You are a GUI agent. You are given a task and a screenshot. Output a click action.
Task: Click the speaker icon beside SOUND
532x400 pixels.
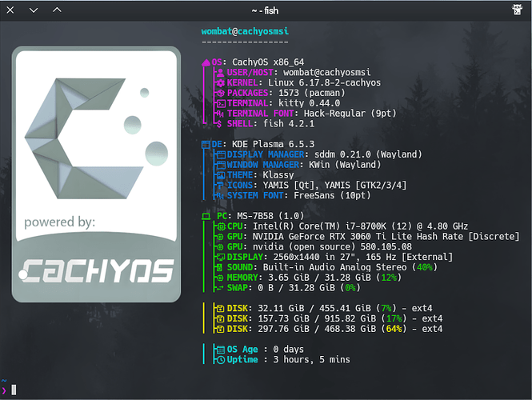point(220,267)
